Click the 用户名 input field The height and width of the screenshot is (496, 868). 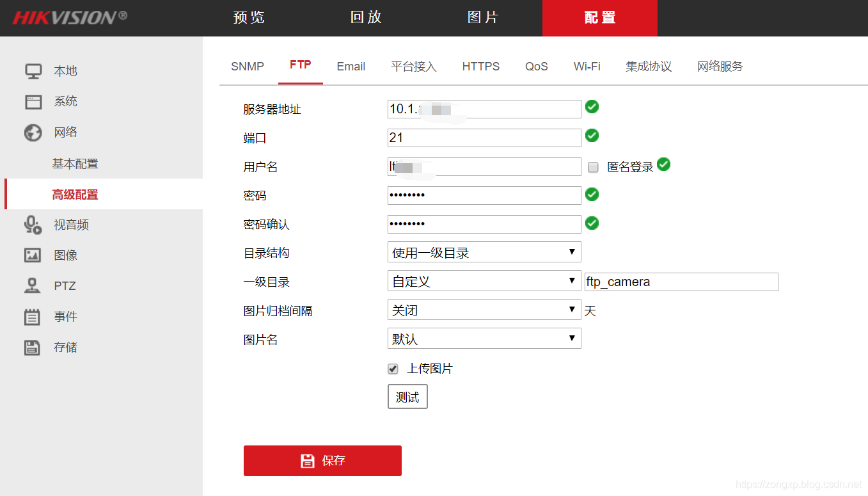pyautogui.click(x=484, y=166)
